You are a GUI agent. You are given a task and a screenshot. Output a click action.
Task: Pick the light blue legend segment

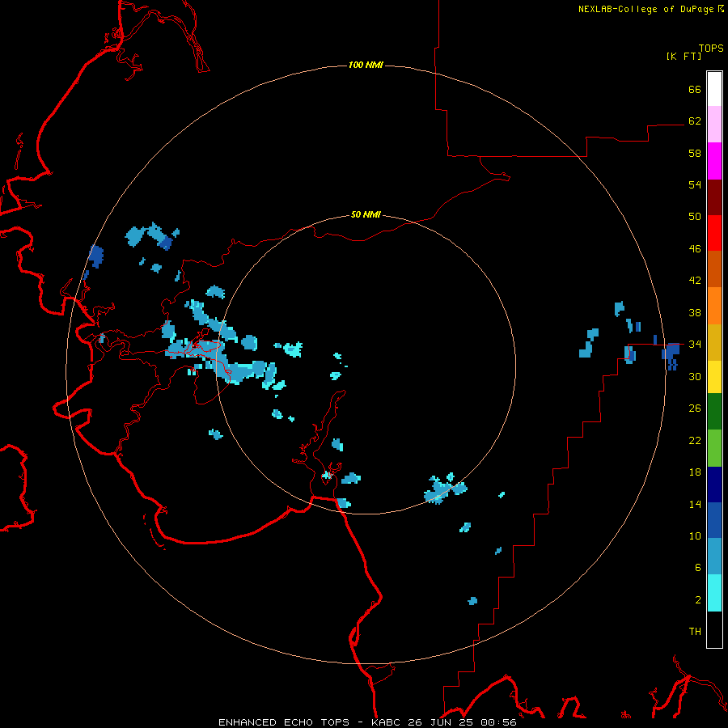(x=714, y=557)
